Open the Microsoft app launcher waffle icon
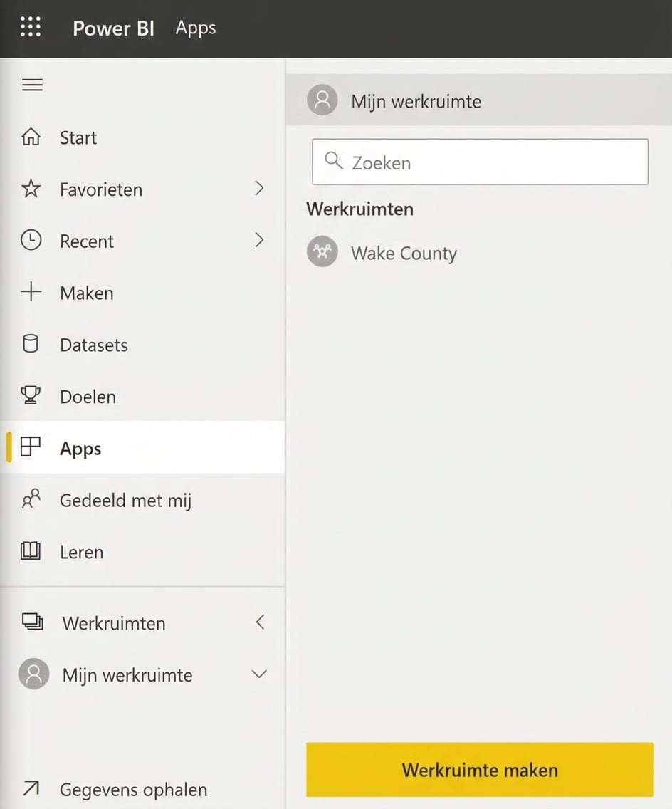The image size is (672, 809). pyautogui.click(x=30, y=26)
